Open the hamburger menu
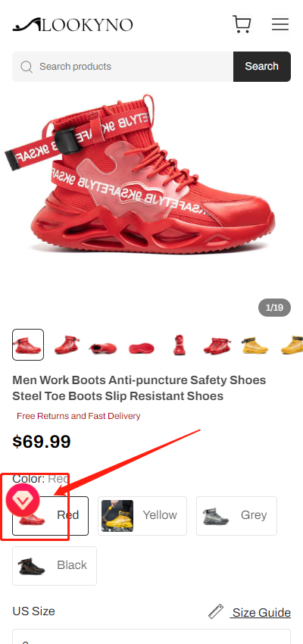The height and width of the screenshot is (644, 303). 280,25
